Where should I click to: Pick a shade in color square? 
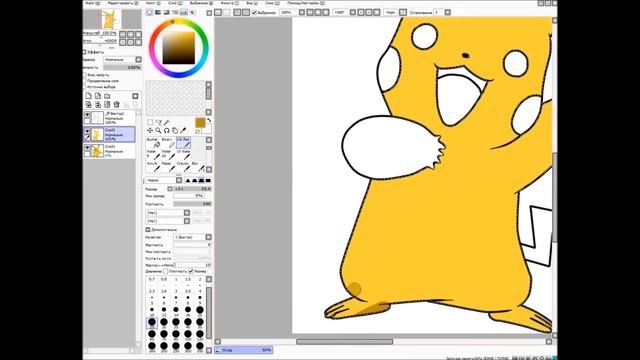click(x=179, y=48)
